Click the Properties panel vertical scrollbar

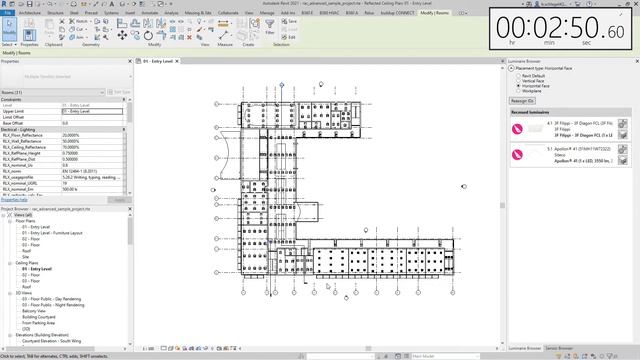pos(129,112)
